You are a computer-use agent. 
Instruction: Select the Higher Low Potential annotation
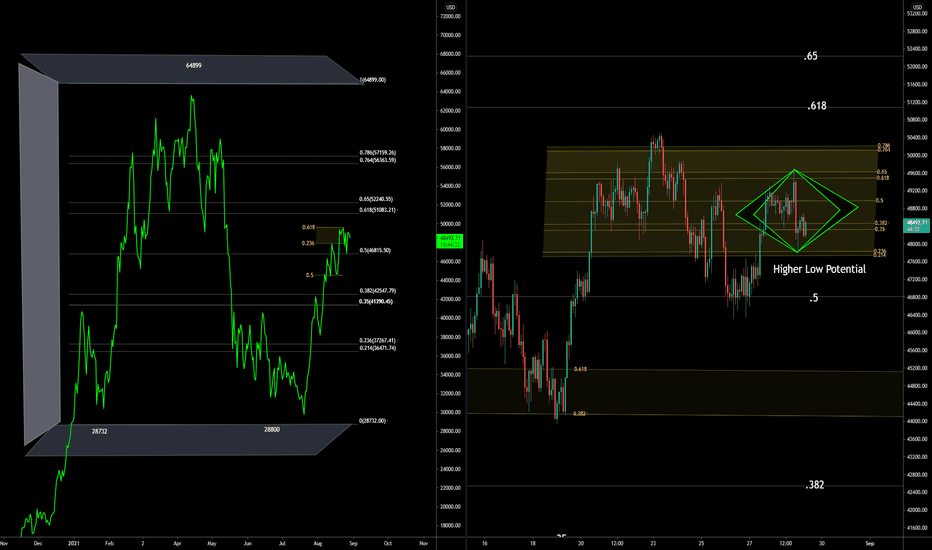819,269
